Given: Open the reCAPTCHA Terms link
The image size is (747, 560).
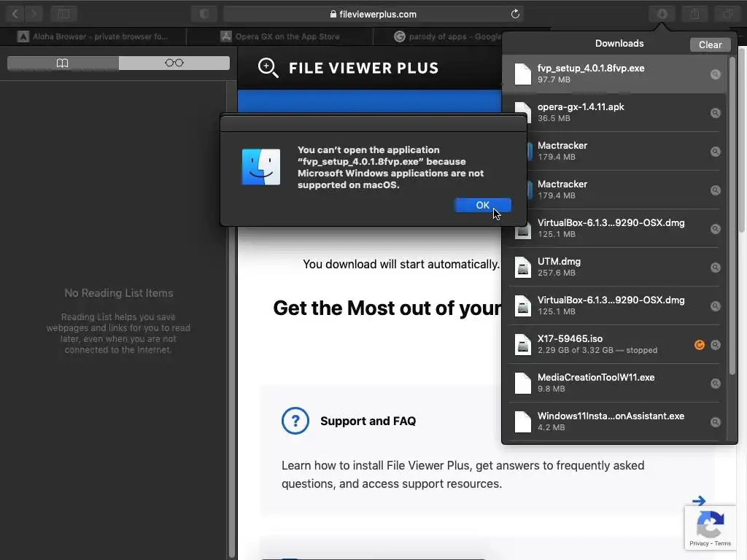Looking at the screenshot, I should [722, 543].
